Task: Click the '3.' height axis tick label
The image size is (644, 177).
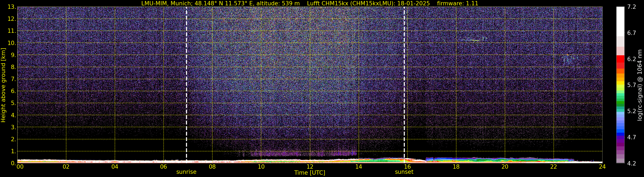Action: pyautogui.click(x=13, y=127)
